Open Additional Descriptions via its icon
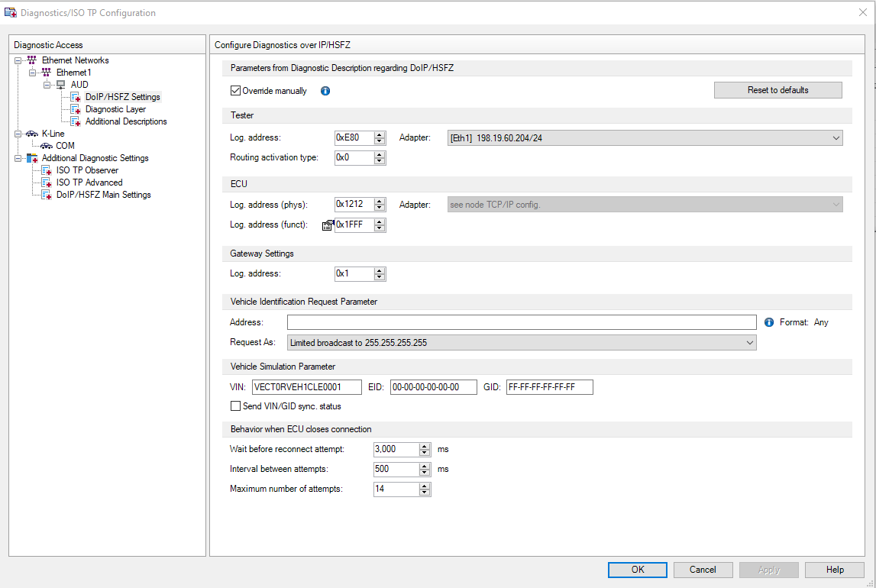Image resolution: width=876 pixels, height=588 pixels. [x=75, y=121]
